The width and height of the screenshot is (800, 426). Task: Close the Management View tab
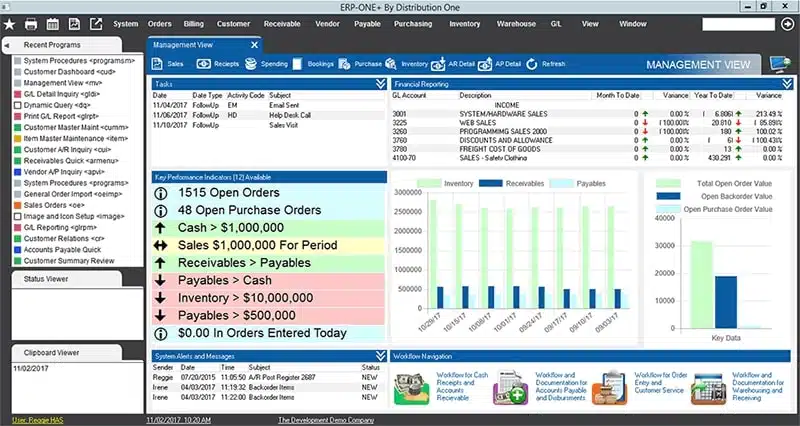coord(255,45)
